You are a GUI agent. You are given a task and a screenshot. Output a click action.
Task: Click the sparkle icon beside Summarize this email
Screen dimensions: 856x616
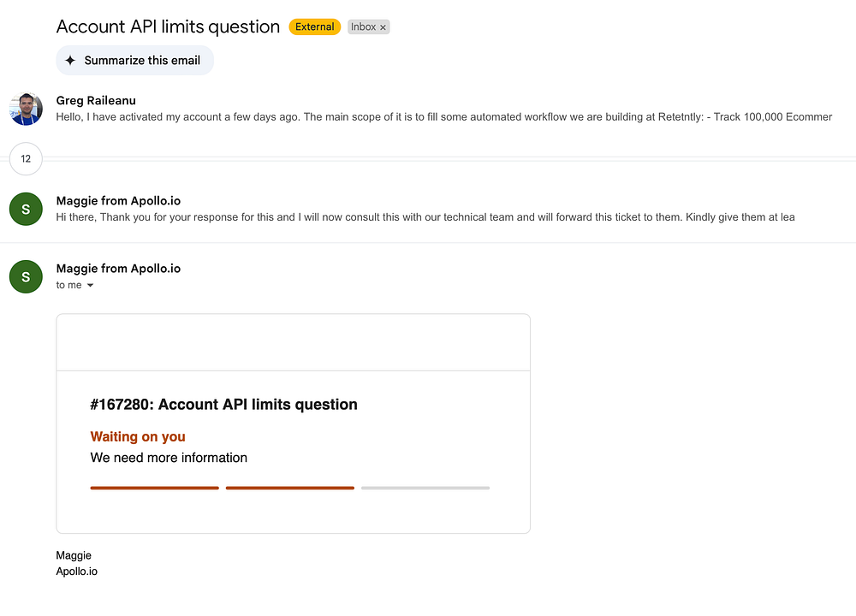point(70,61)
